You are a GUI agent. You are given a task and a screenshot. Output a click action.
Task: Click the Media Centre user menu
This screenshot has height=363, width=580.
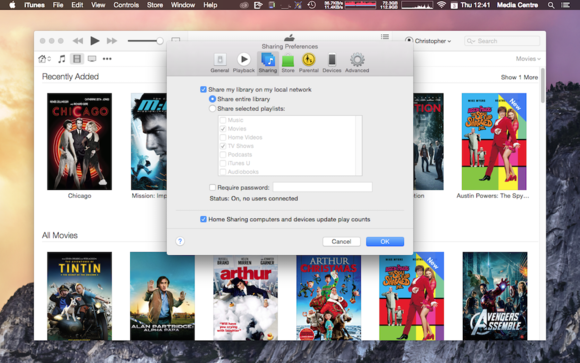[517, 5]
